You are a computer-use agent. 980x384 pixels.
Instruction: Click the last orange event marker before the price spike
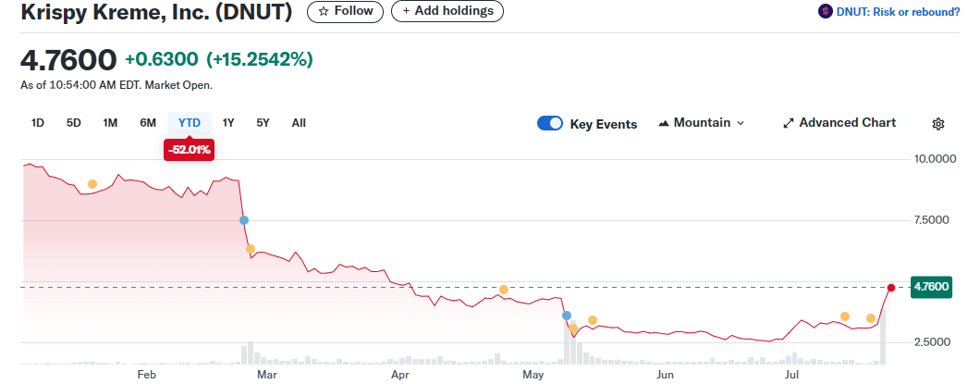[871, 318]
